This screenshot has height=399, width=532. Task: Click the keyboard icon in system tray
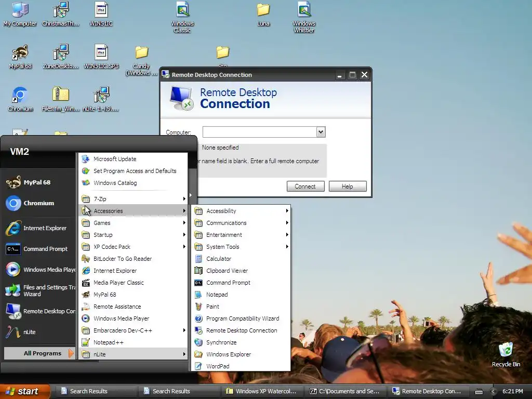pyautogui.click(x=478, y=392)
